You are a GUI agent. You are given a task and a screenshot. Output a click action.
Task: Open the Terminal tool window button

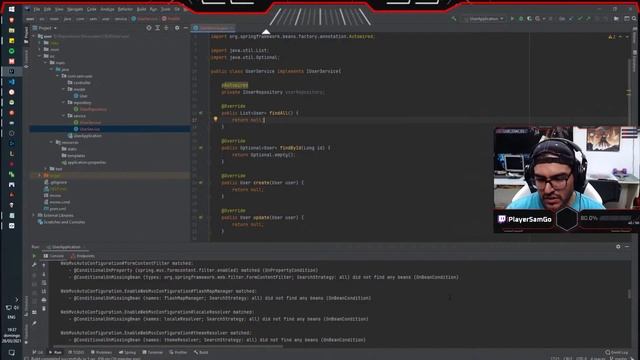click(x=153, y=352)
